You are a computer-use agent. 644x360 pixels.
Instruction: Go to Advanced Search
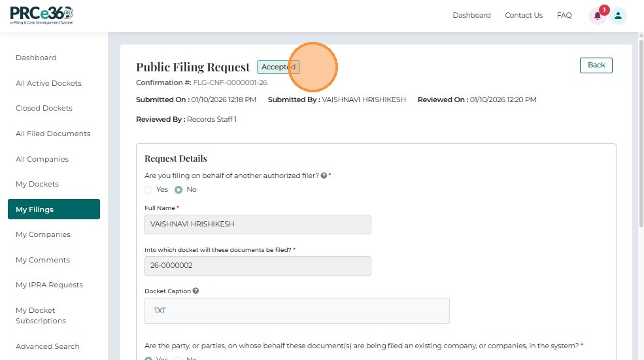tap(47, 346)
